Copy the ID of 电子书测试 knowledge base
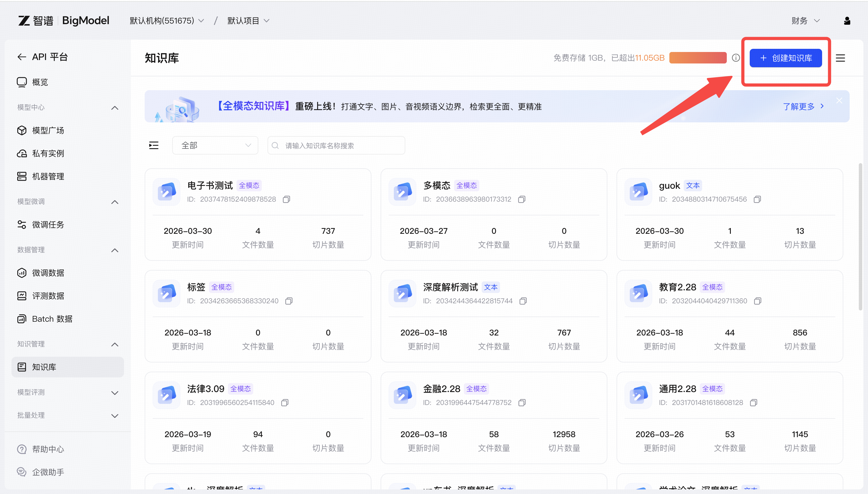Screen dimensions: 868x494 coord(286,199)
